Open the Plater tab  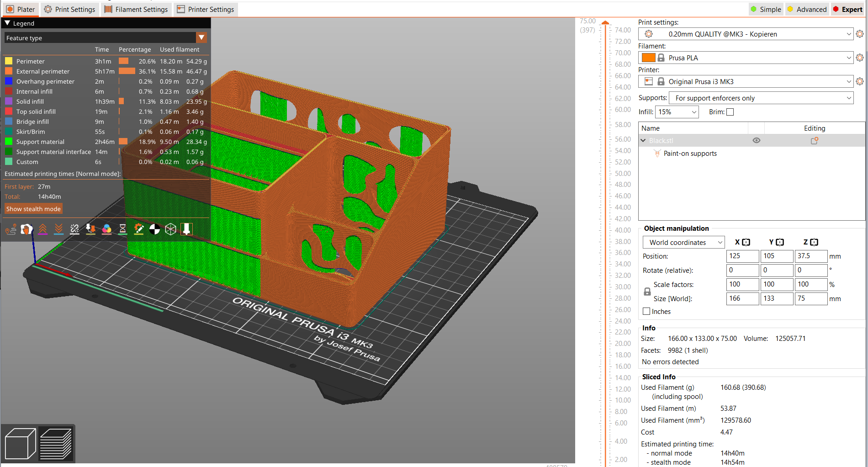point(21,9)
